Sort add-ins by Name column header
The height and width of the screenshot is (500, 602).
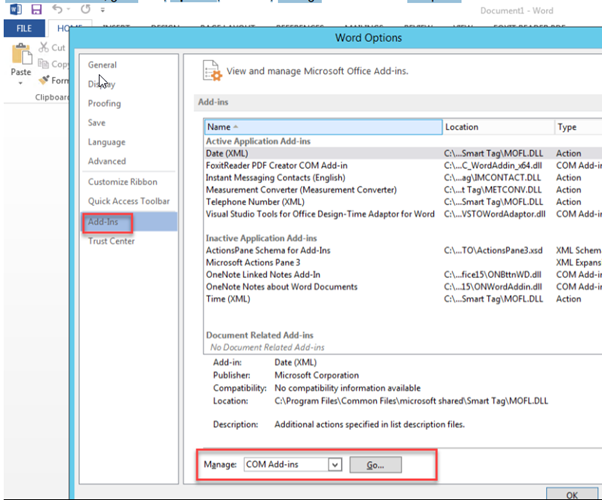pyautogui.click(x=323, y=127)
